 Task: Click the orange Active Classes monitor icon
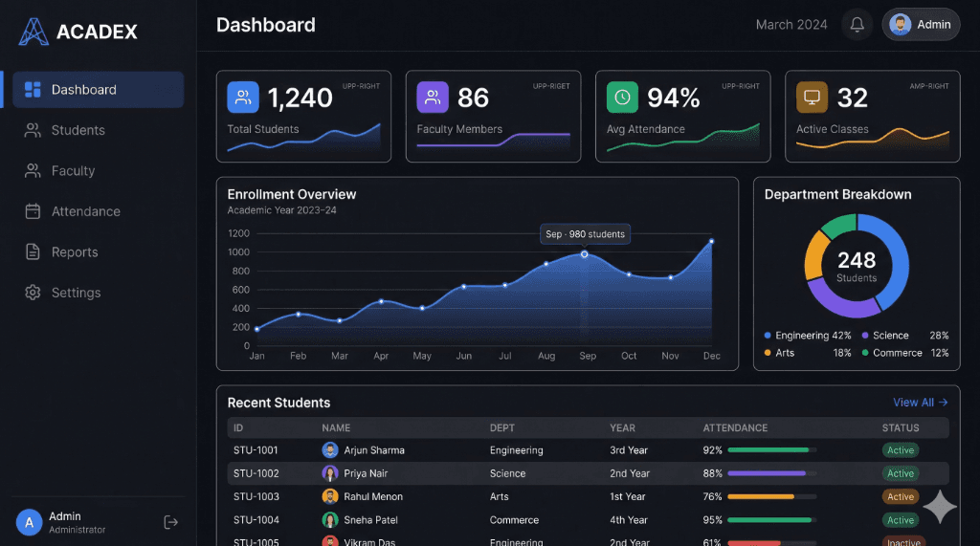click(x=812, y=97)
